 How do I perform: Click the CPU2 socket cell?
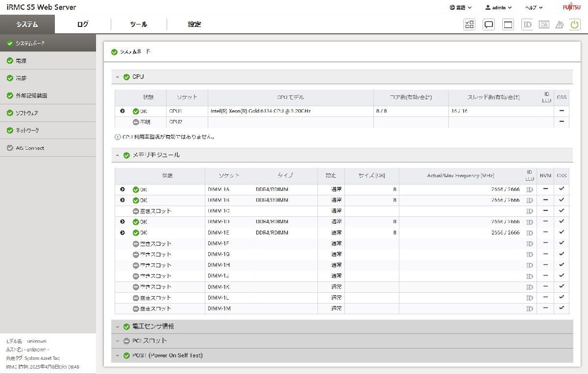(x=187, y=122)
